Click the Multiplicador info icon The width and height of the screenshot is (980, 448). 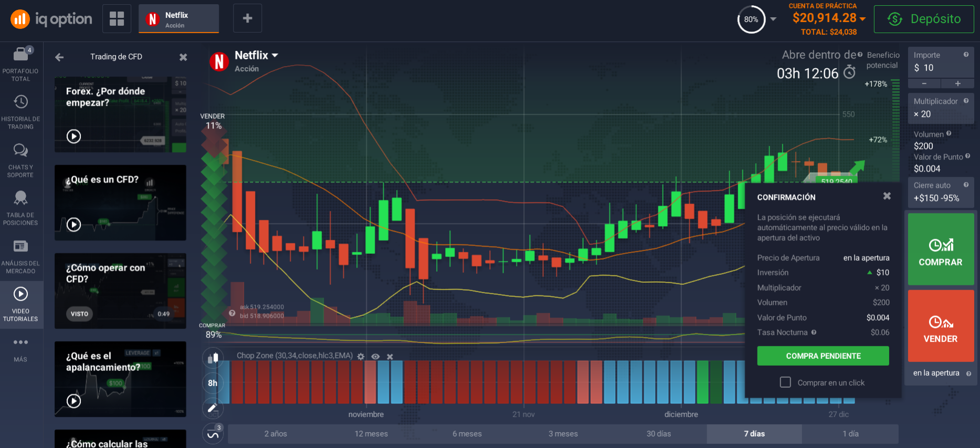[x=966, y=101]
